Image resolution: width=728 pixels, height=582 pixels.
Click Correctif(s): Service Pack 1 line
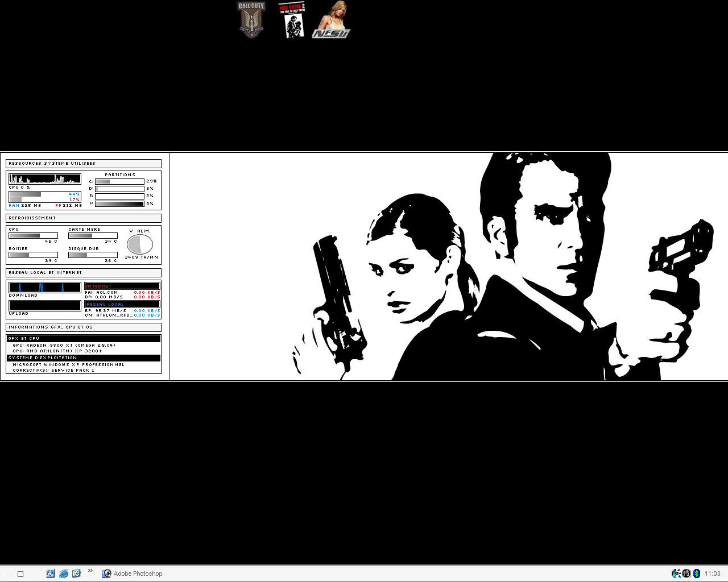[x=53, y=370]
